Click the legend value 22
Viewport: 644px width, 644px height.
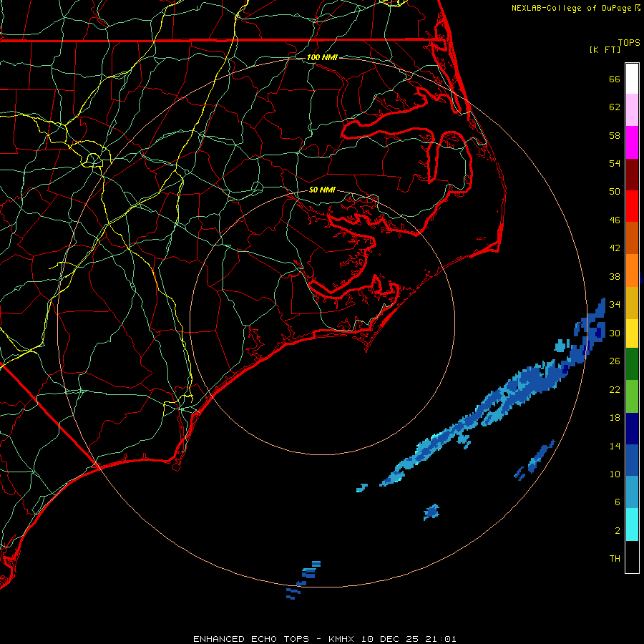click(x=615, y=389)
